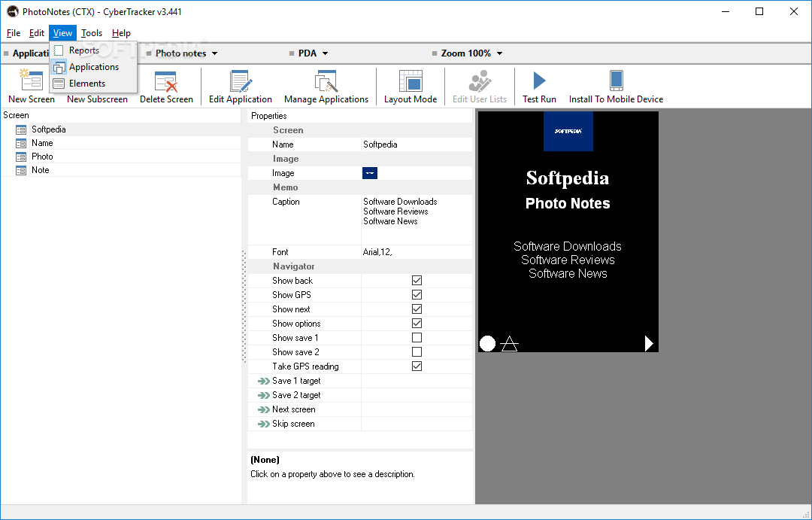Switch to Layout Mode
The image size is (812, 520).
point(411,87)
